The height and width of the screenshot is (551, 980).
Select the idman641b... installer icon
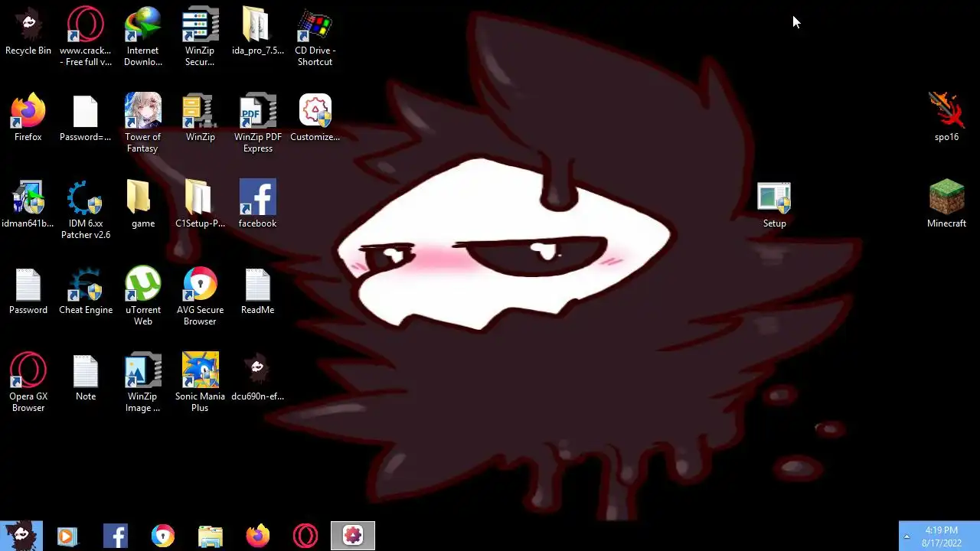[28, 204]
